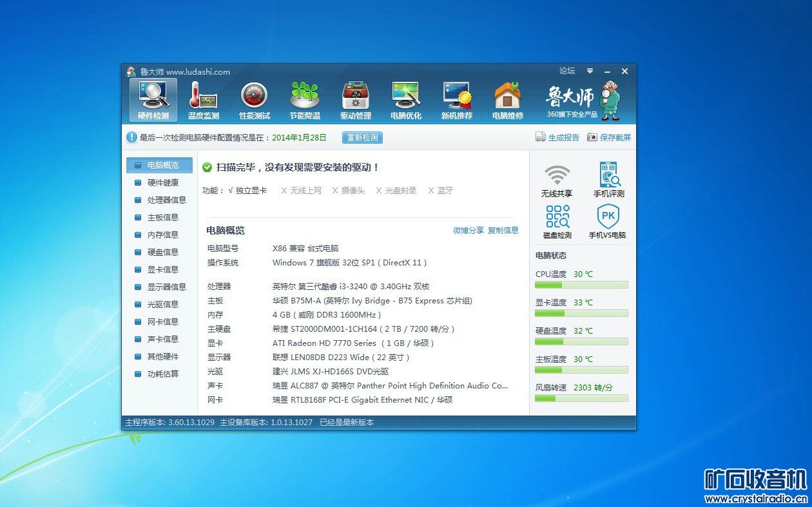This screenshot has height=507, width=812.
Task: Select 显卡信息 in the sidebar
Action: (159, 269)
